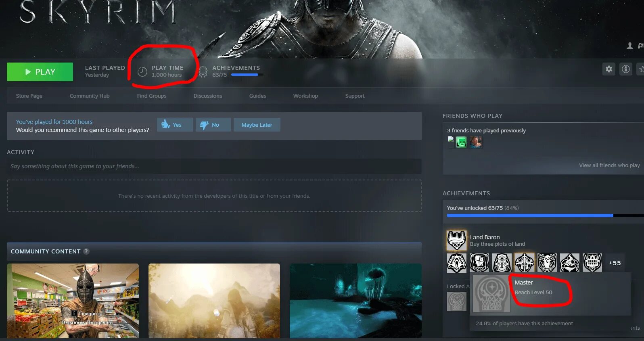
Task: Open the Store Page tab
Action: click(29, 96)
